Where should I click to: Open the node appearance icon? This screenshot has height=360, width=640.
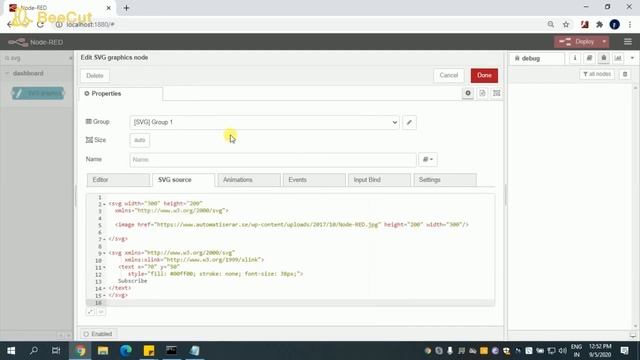point(496,93)
